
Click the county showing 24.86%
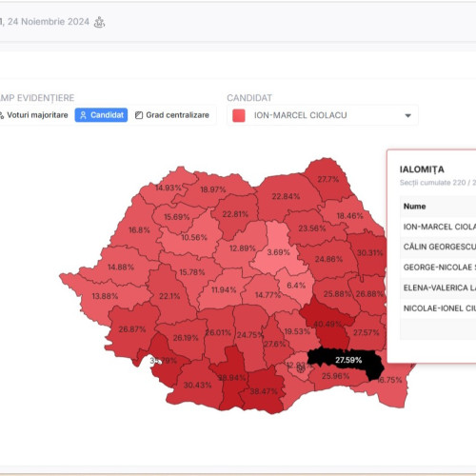click(x=328, y=259)
